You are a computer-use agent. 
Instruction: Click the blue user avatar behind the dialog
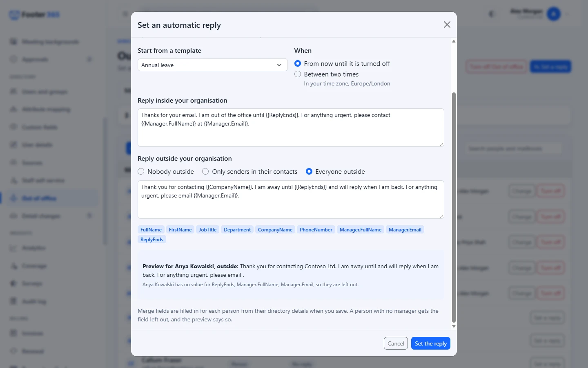click(x=554, y=14)
